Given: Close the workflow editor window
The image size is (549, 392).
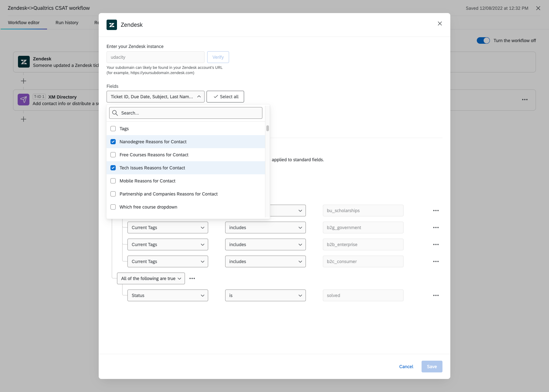Looking at the screenshot, I should coord(538,8).
